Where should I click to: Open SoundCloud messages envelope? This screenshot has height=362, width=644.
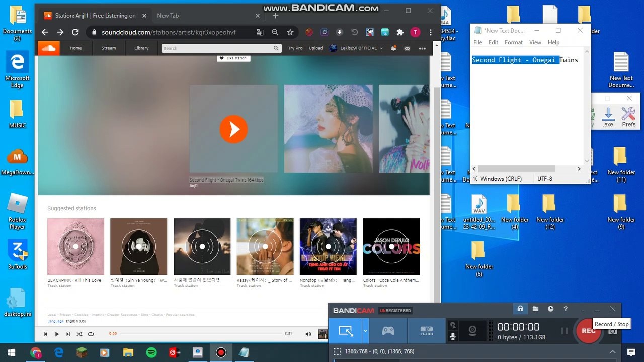point(407,48)
